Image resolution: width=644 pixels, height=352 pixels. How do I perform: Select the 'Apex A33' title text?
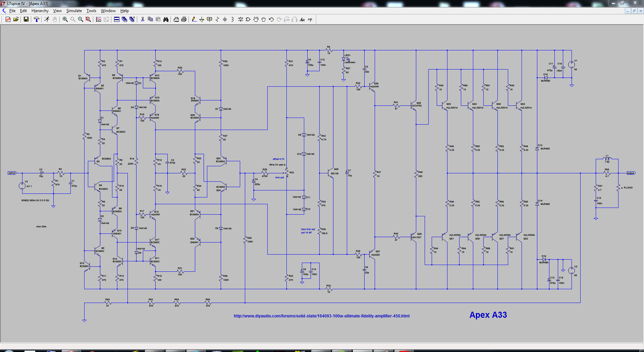point(488,315)
